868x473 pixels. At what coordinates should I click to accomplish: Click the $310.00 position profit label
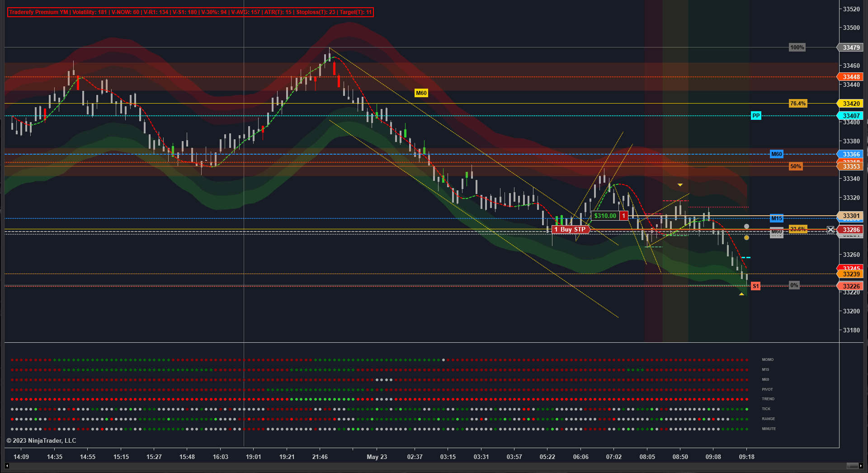605,216
